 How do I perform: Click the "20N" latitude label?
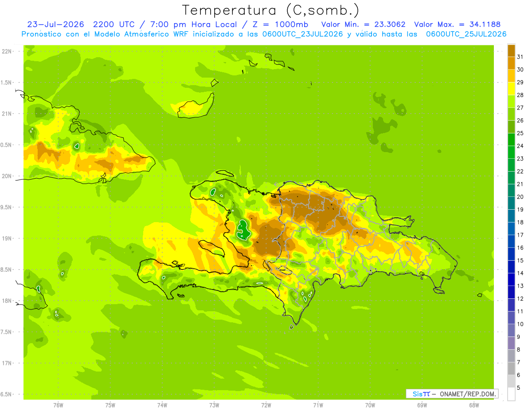7,176
